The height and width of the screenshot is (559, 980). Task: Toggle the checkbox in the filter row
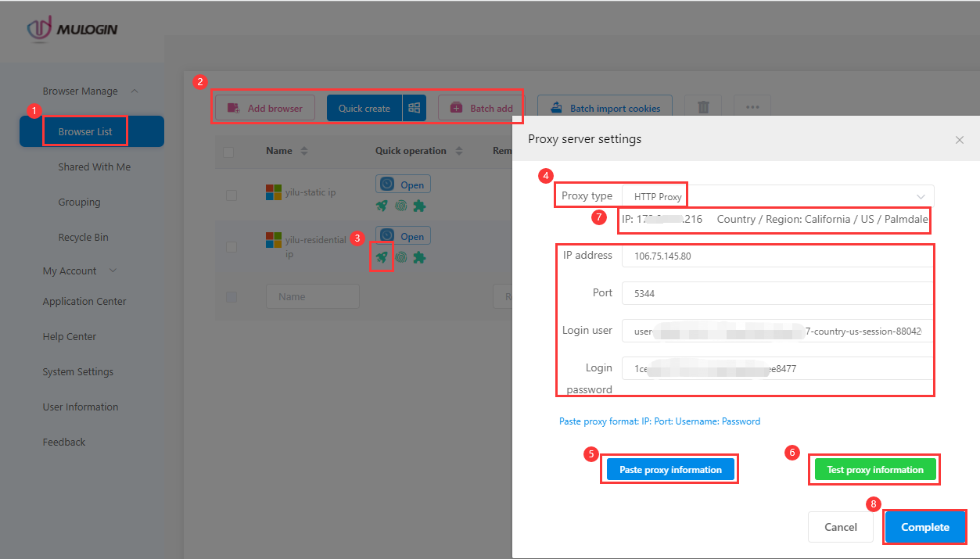(232, 297)
